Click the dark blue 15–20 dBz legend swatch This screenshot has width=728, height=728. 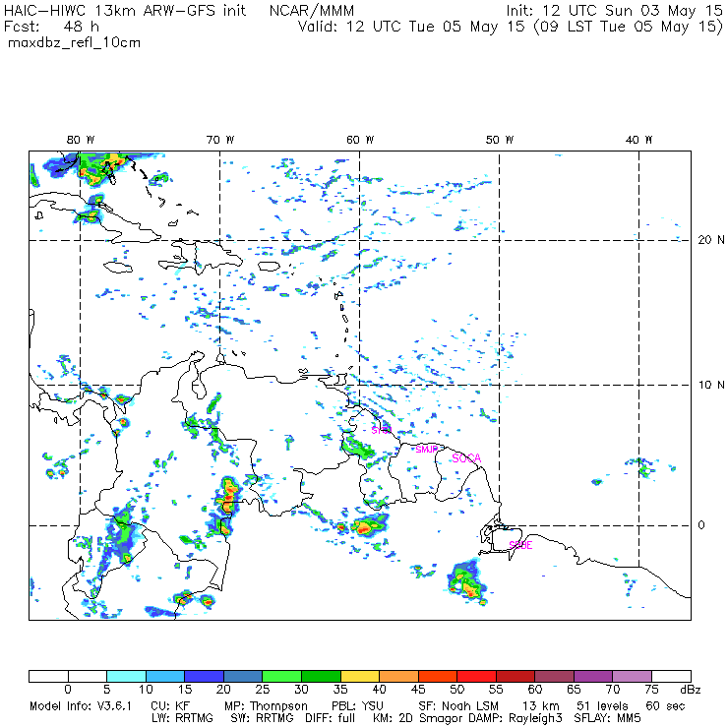click(205, 676)
